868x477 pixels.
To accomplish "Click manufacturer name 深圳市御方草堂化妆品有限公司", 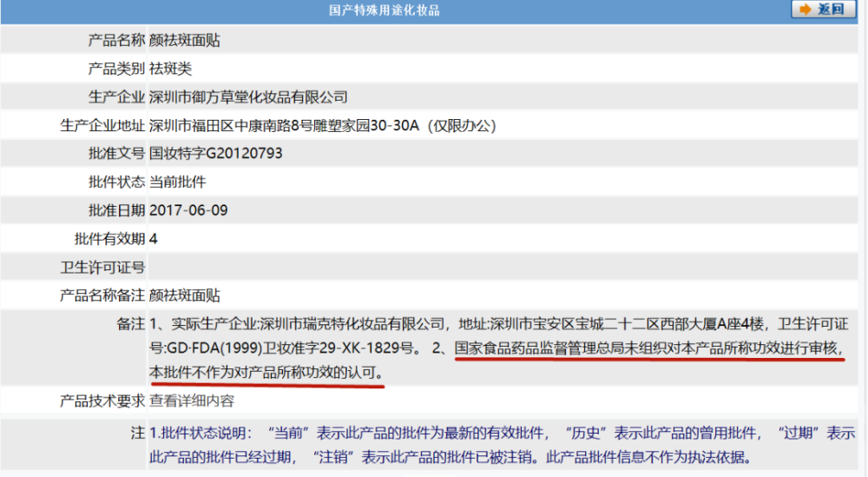I will (248, 97).
